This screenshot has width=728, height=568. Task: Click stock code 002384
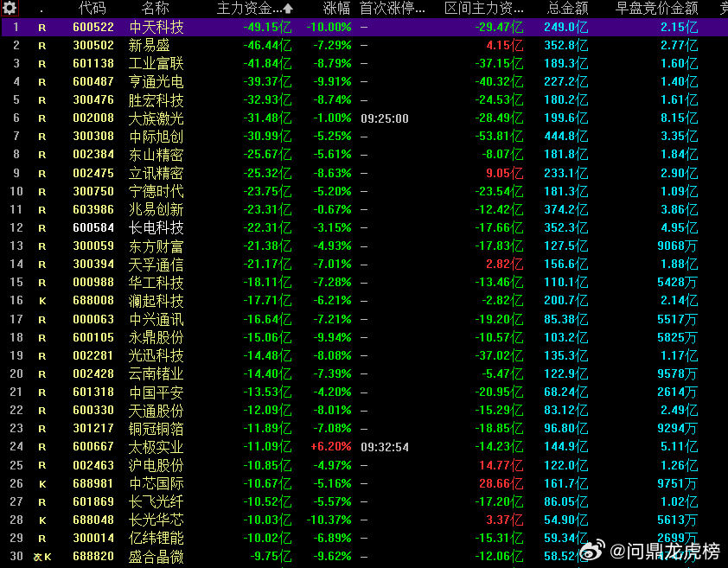tap(93, 155)
